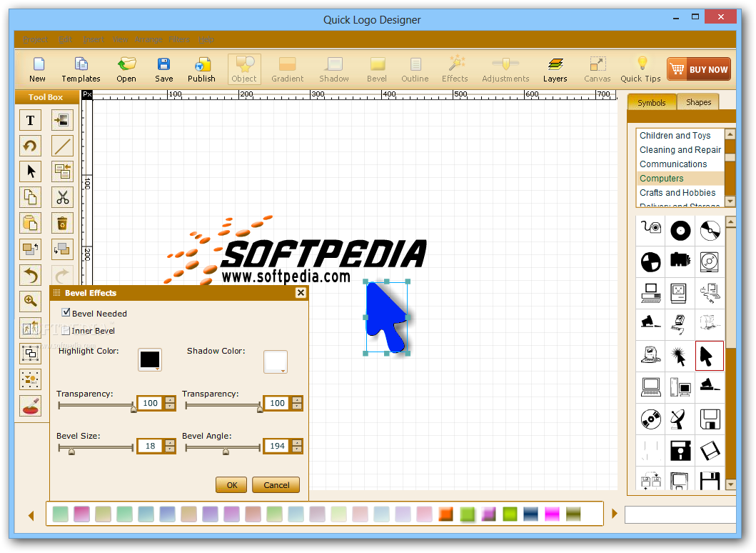Click the Import image tool
Image resolution: width=756 pixels, height=553 pixels.
[x=63, y=120]
